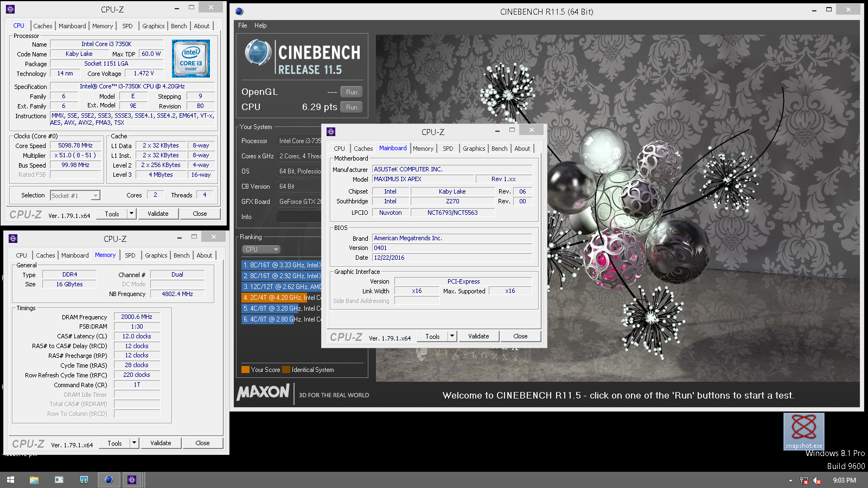
Task: Open Tools dropdown arrow in Memory window
Action: pos(135,443)
